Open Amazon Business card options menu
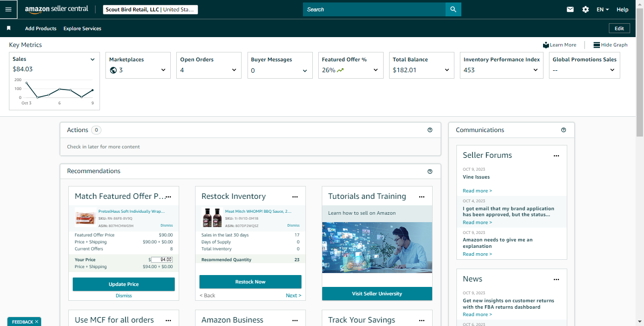This screenshot has width=644, height=326. click(295, 321)
